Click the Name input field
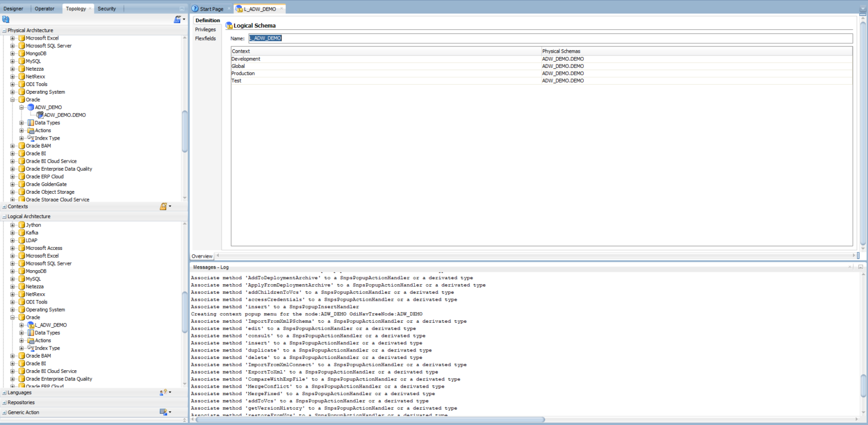Image resolution: width=868 pixels, height=425 pixels. pyautogui.click(x=550, y=38)
